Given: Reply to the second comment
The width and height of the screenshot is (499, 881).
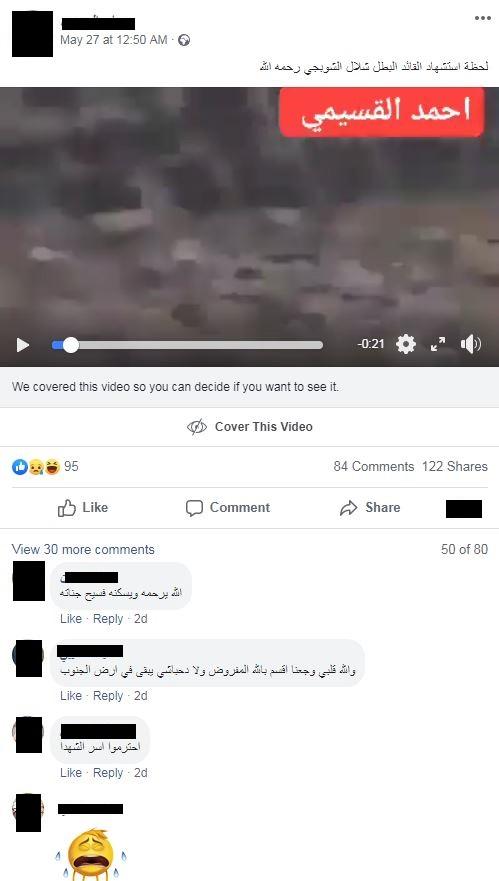Looking at the screenshot, I should 108,696.
